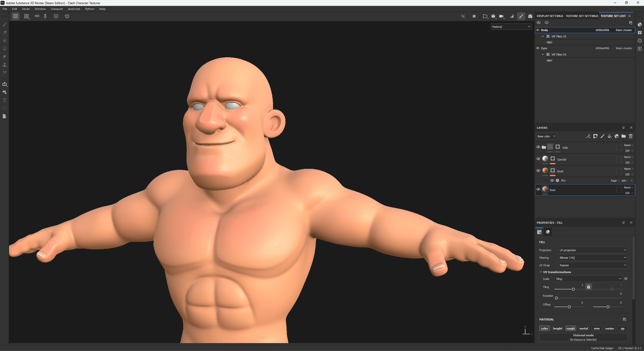Click the export share icon in left sidebar

pyautogui.click(x=5, y=84)
